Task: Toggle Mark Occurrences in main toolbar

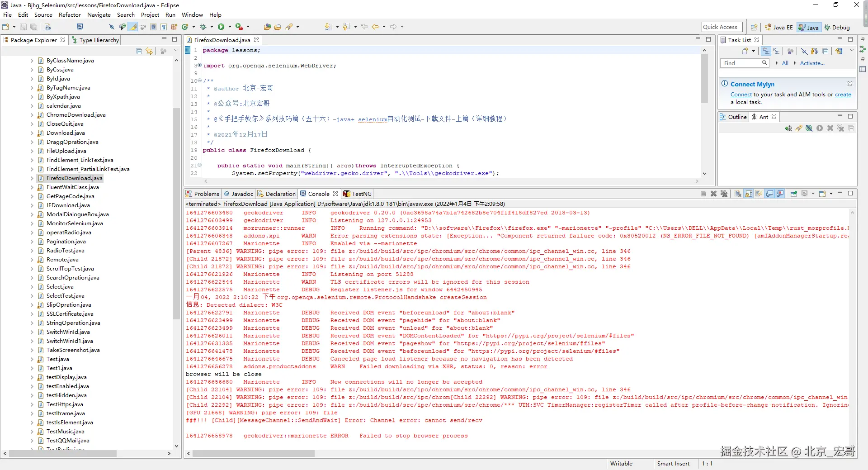Action: tap(133, 27)
